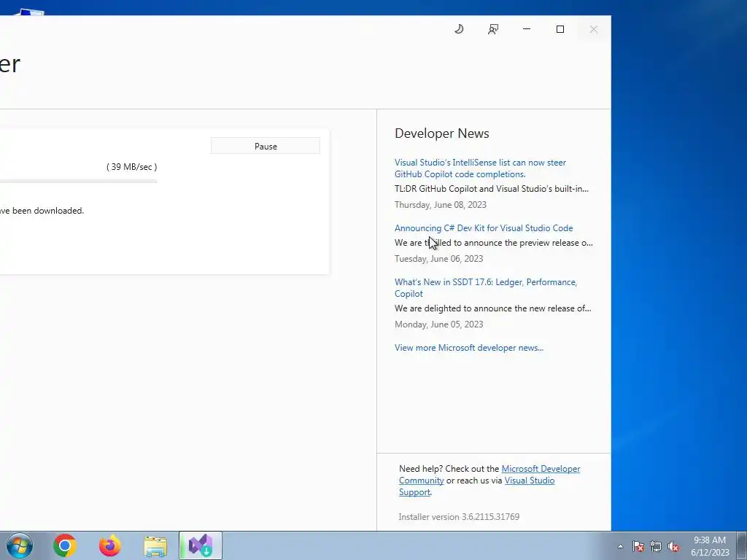Click the TL;DR GitHub Copilot summary text
The height and width of the screenshot is (560, 747).
point(492,189)
